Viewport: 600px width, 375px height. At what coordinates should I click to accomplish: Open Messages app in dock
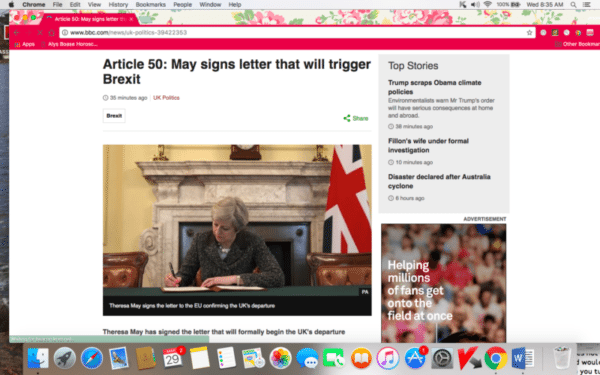pos(307,358)
